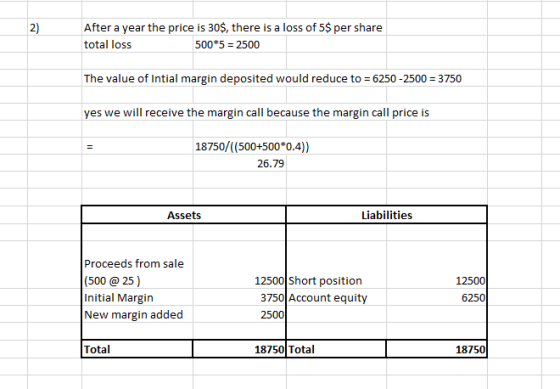Screen dimensions: 560x389
Task: Select the formula "18750/((500+500*0.4))"
Action: point(252,146)
